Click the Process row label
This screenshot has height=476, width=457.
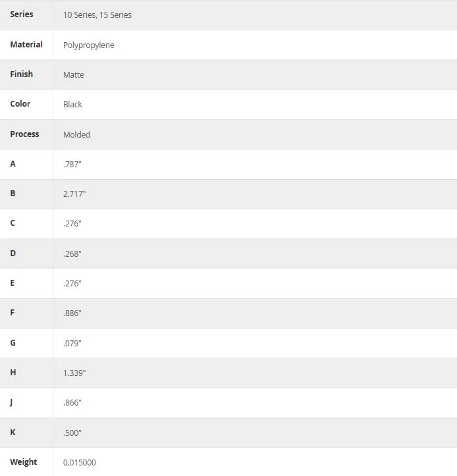point(24,134)
